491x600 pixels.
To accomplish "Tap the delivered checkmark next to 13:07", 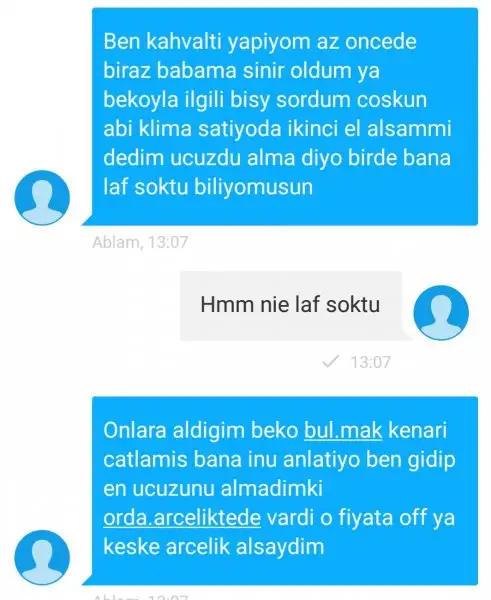I will (331, 361).
